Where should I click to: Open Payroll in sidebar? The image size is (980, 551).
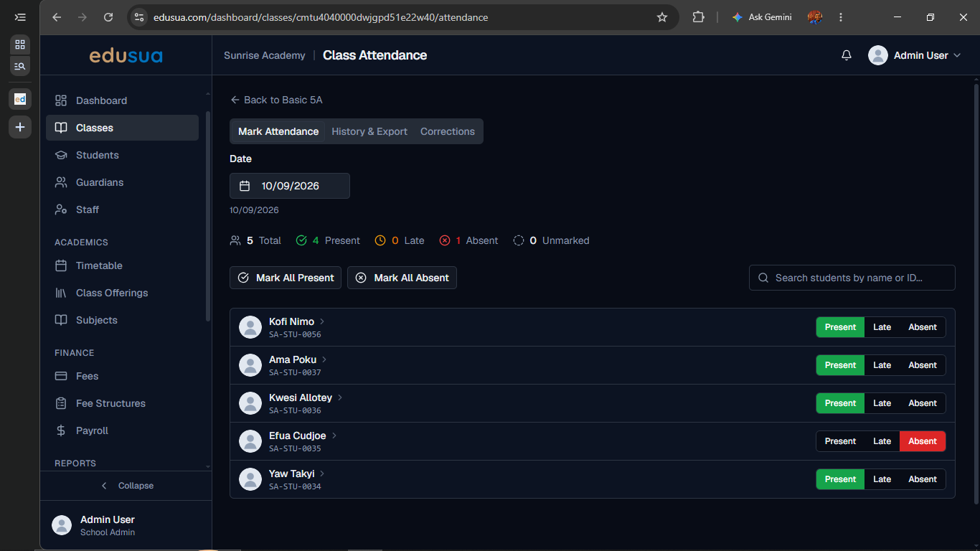(122, 430)
